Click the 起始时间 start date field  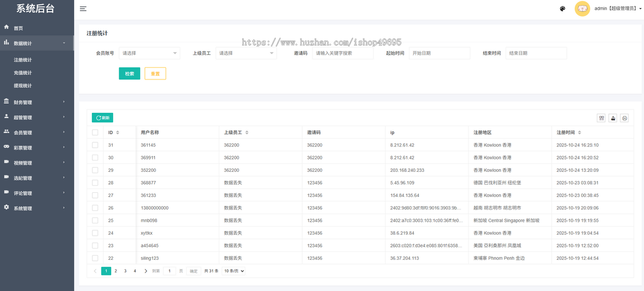click(x=439, y=53)
